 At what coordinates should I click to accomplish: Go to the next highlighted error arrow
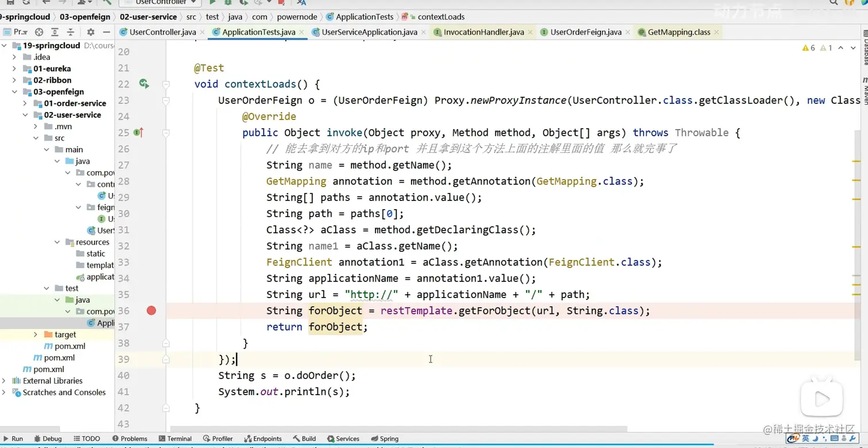[x=854, y=48]
